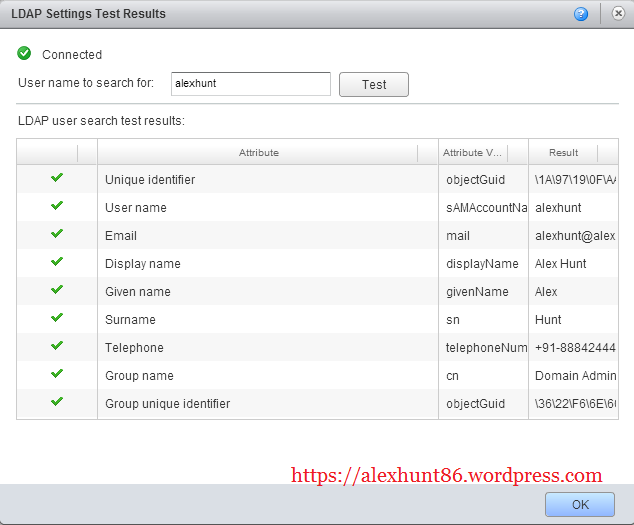Close the LDAP Settings Test Results dialog

tap(614, 14)
